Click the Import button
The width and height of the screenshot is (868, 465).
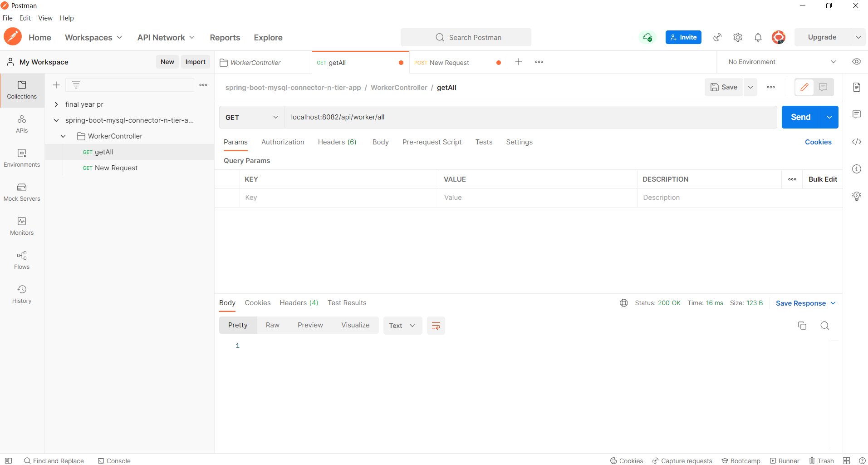(196, 62)
